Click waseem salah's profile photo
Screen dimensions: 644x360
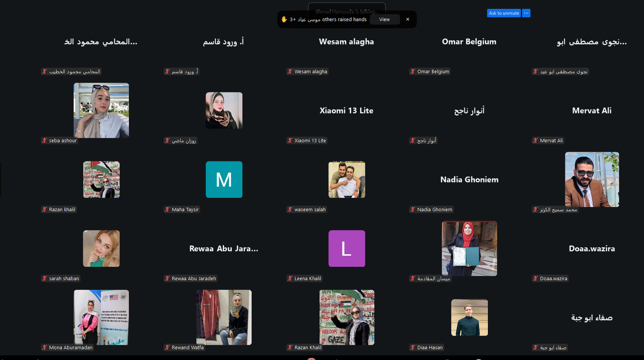pyautogui.click(x=347, y=179)
